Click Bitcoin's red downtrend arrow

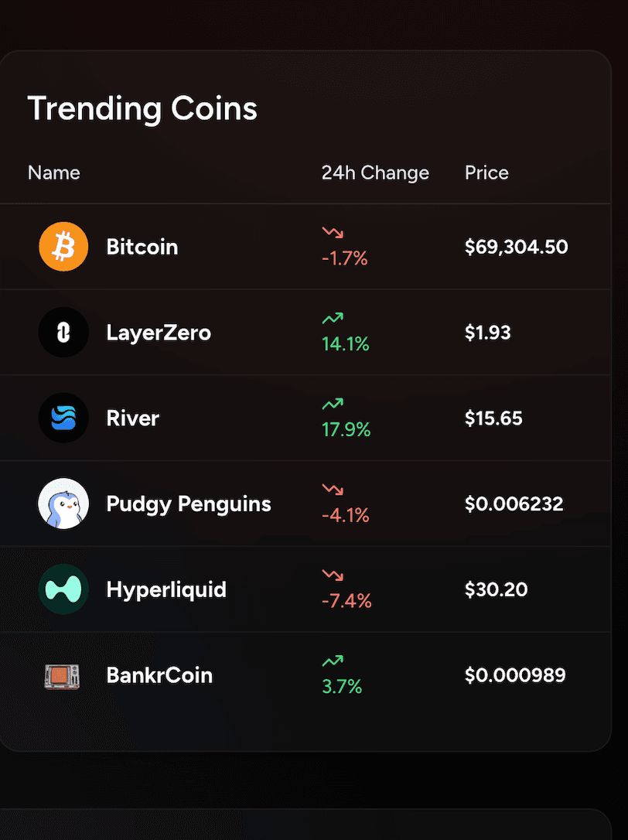[x=333, y=233]
